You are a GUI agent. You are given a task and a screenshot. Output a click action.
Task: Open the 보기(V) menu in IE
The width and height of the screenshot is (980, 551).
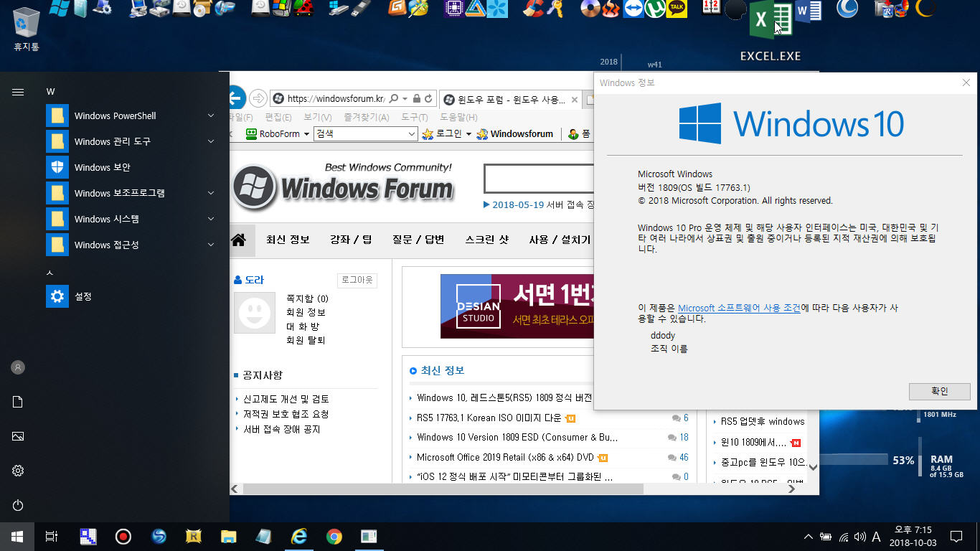click(x=318, y=117)
